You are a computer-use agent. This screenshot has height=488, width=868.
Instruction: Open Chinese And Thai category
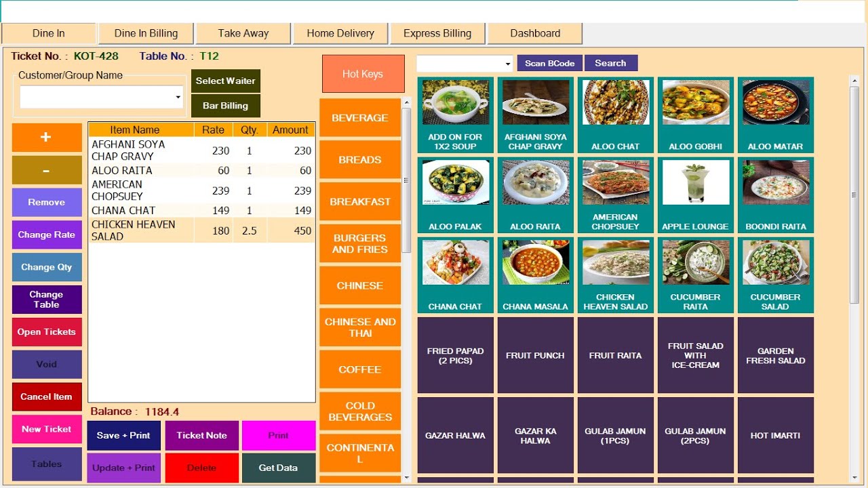pos(360,328)
